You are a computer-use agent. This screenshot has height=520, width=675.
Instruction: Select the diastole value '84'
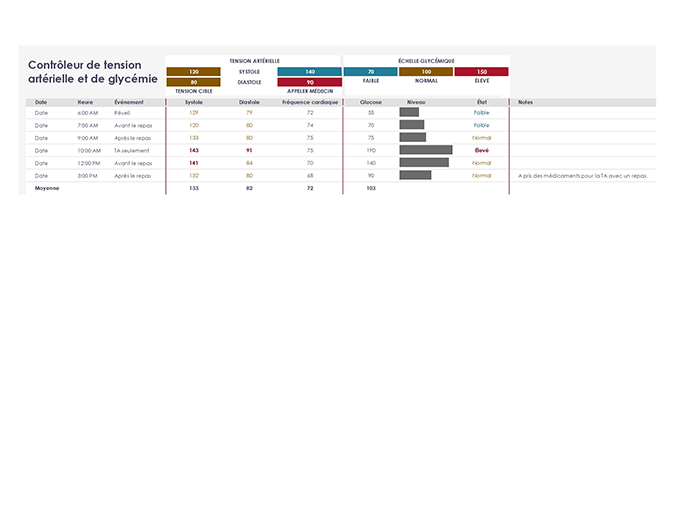pos(249,163)
